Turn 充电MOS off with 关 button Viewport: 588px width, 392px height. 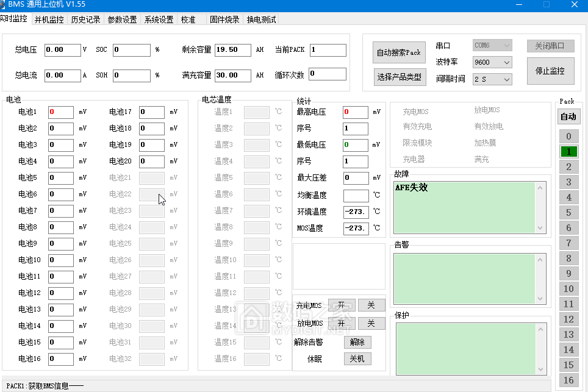pyautogui.click(x=371, y=305)
